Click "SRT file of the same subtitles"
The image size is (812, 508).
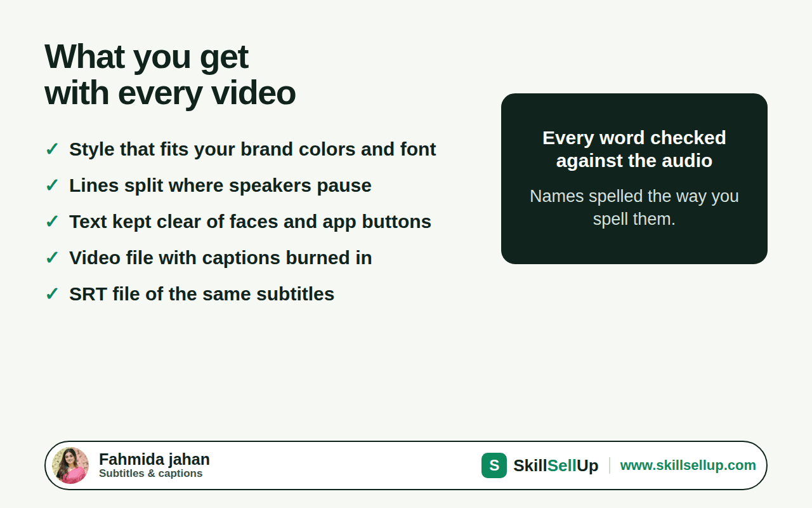[x=202, y=294]
